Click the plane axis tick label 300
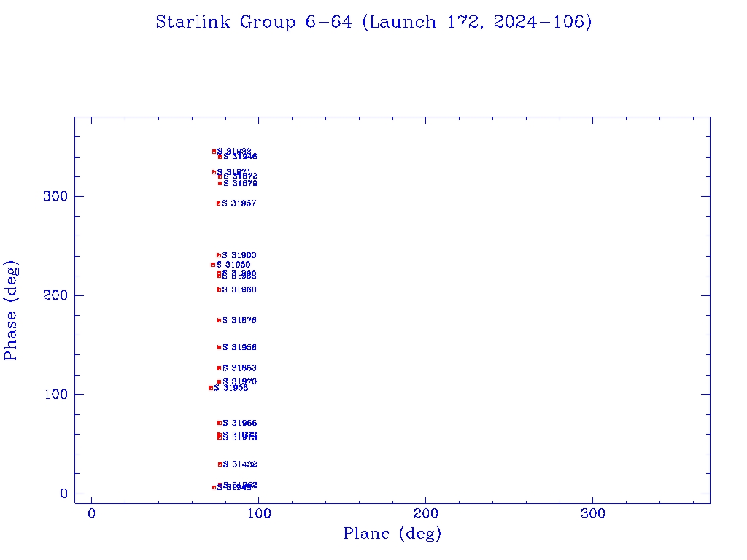Screen dimensions: 747x560 pos(593,513)
